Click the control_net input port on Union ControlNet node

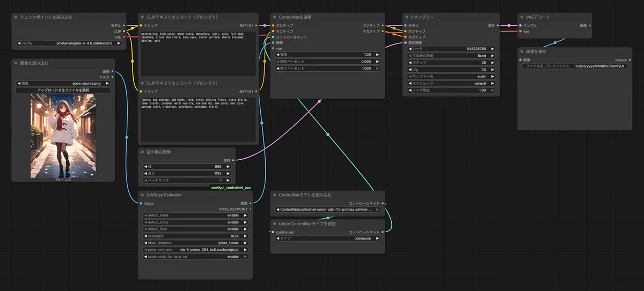point(273,232)
